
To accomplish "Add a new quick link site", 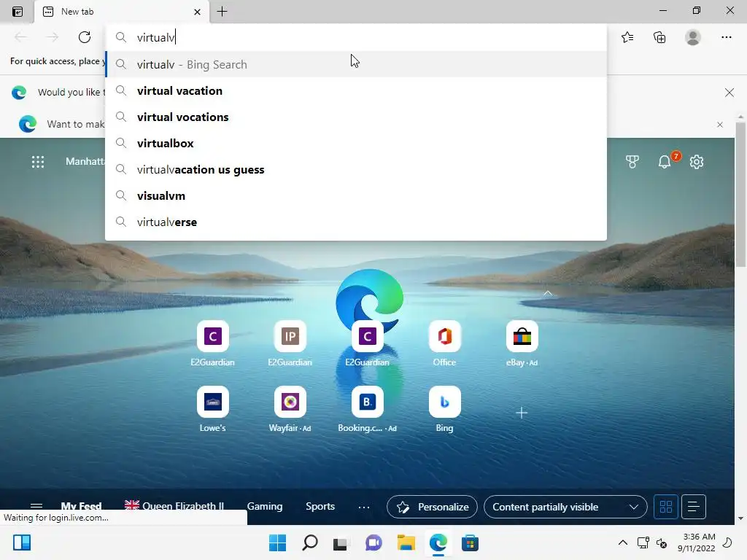I will tap(522, 413).
